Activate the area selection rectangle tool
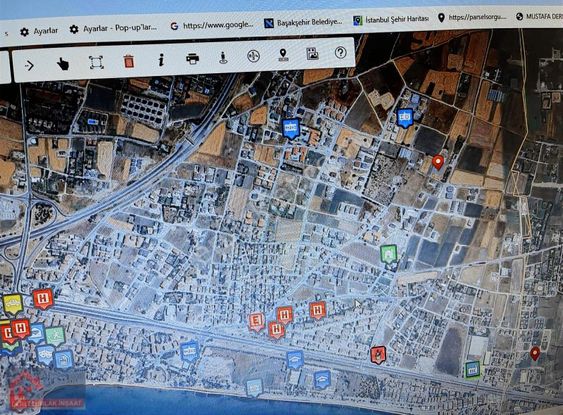Viewport: 563px width, 415px height. coord(96,62)
